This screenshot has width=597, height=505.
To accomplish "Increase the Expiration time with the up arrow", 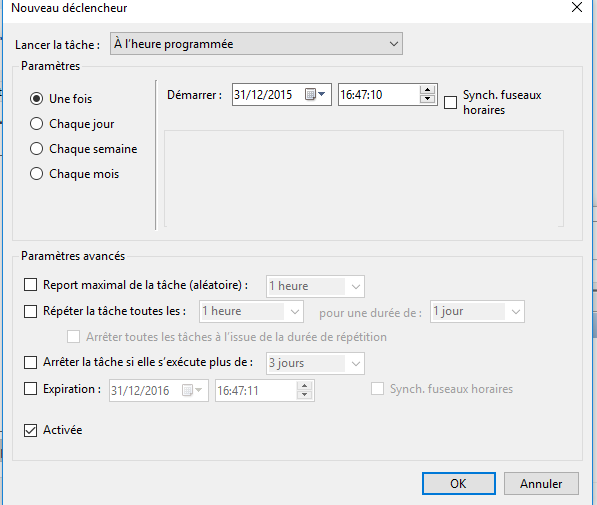I will coord(304,386).
